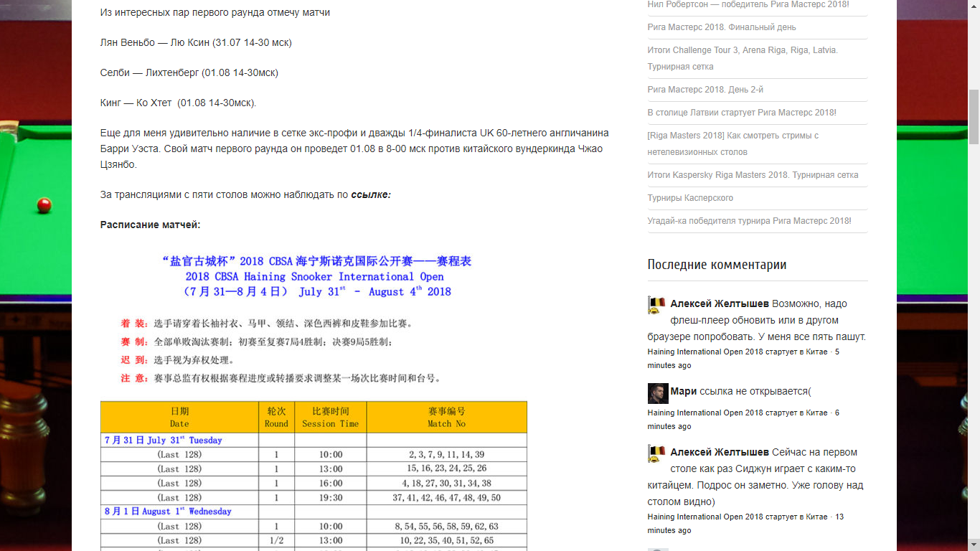Open 'Итоги Kaspersky Riga Masters 2018' link
The width and height of the screenshot is (980, 551).
point(753,175)
